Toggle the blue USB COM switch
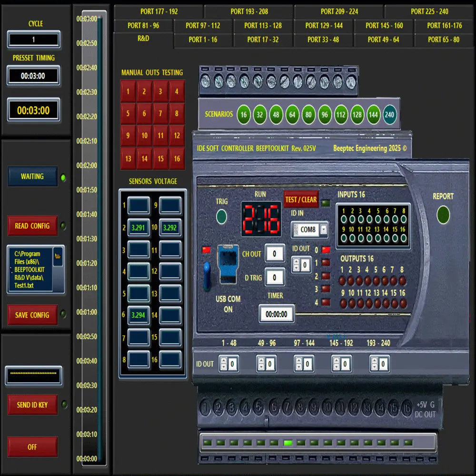This screenshot has height=476, width=476. click(x=207, y=276)
